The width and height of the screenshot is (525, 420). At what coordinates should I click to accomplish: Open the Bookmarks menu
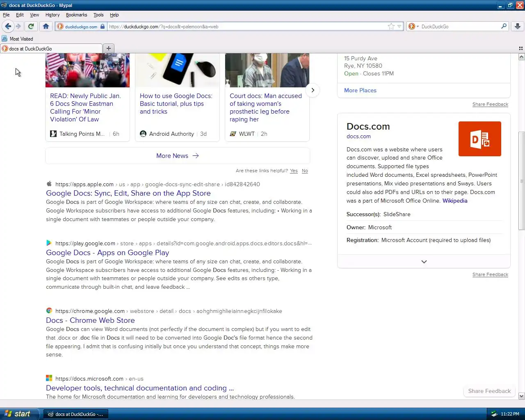pyautogui.click(x=76, y=15)
